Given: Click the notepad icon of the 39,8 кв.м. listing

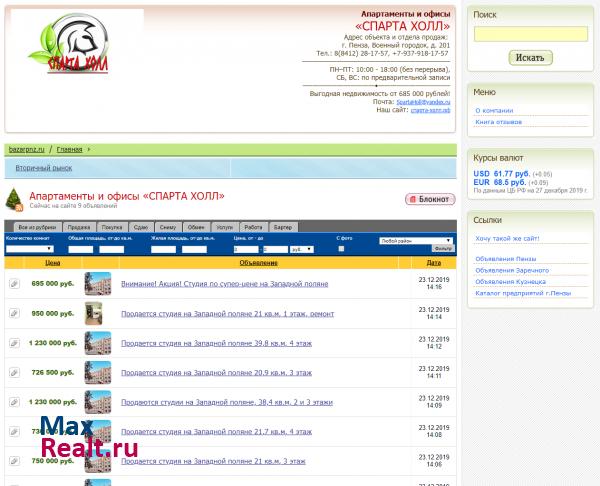Looking at the screenshot, I should (x=14, y=343).
